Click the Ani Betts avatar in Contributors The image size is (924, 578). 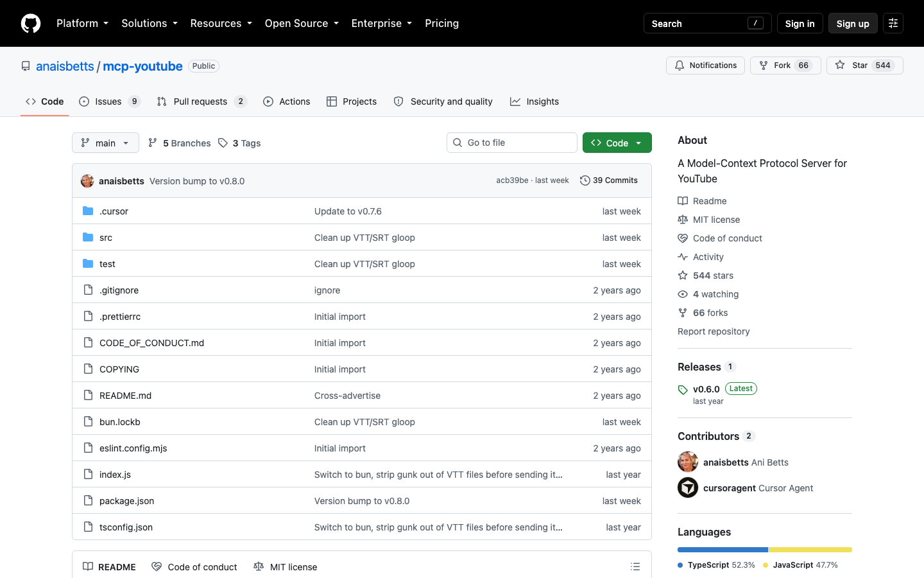pyautogui.click(x=688, y=462)
